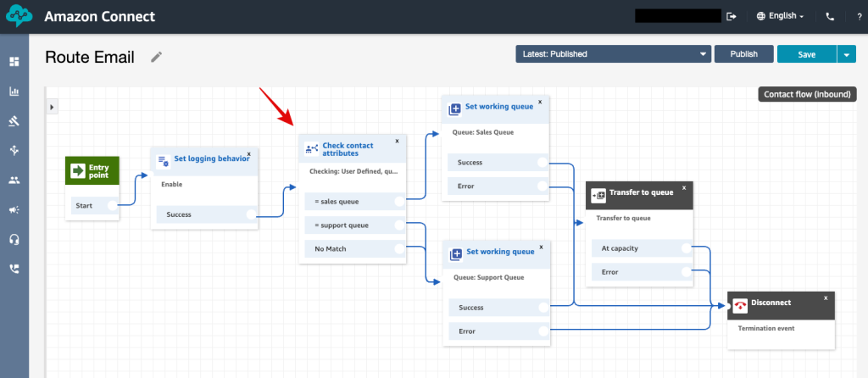Click the Entry point green arrow icon
The height and width of the screenshot is (378, 868).
[x=79, y=170]
